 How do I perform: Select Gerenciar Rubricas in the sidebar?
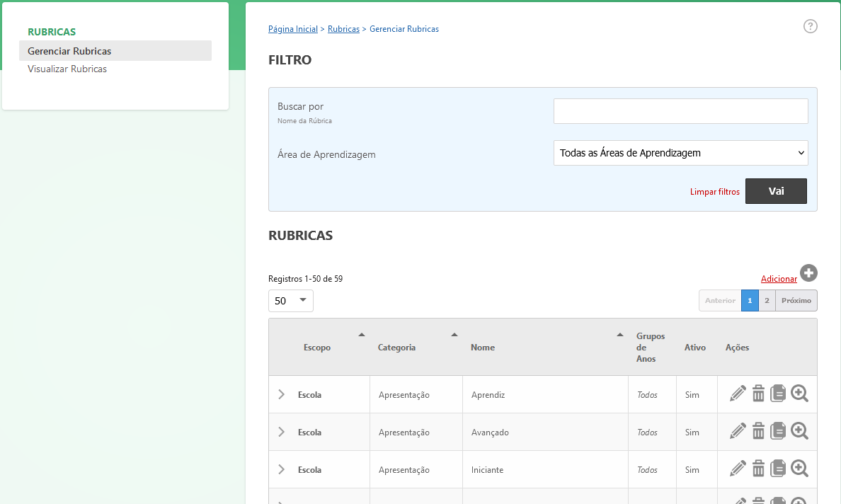coord(115,51)
